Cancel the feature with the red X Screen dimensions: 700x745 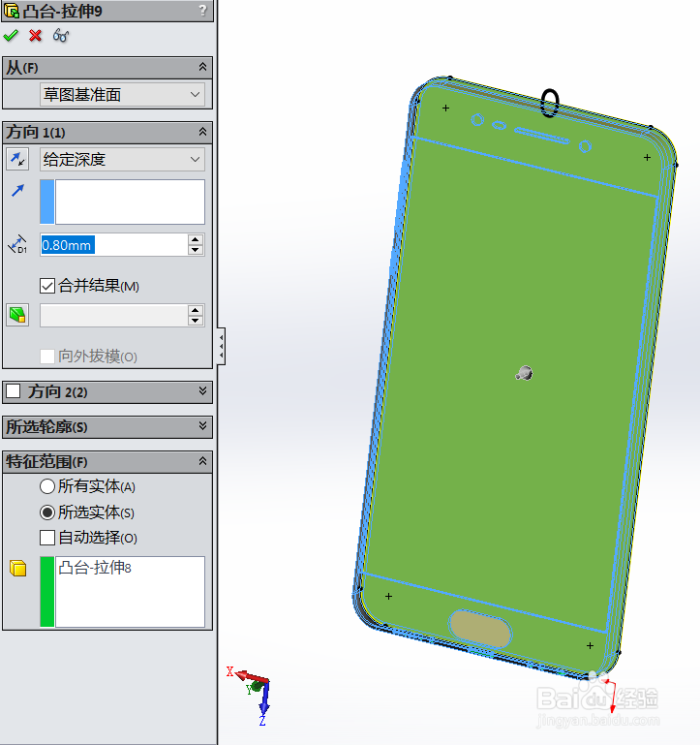[35, 36]
